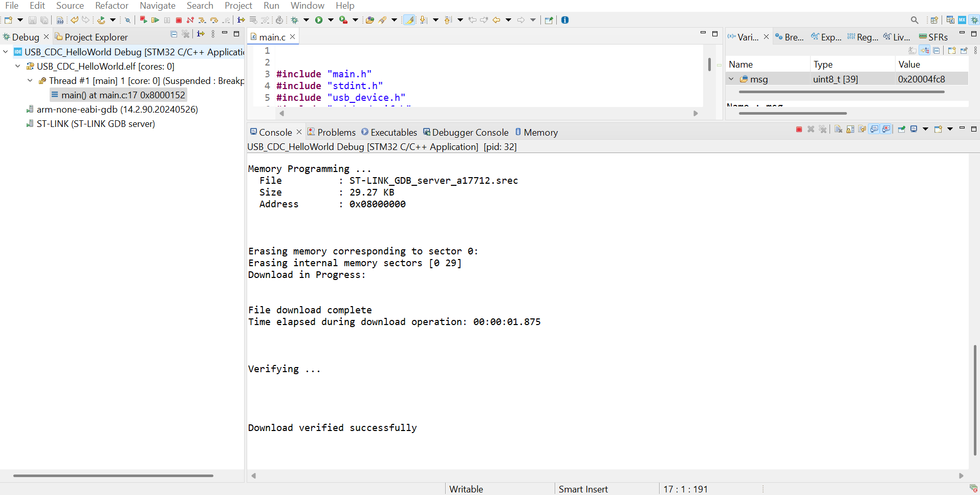Open the Run menu
980x495 pixels.
point(271,6)
